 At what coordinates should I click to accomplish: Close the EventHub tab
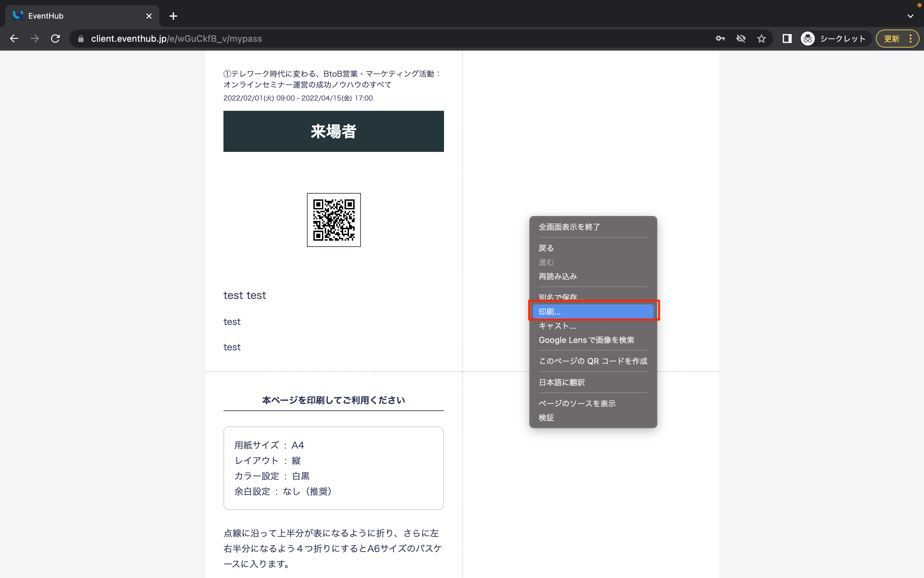tap(149, 16)
